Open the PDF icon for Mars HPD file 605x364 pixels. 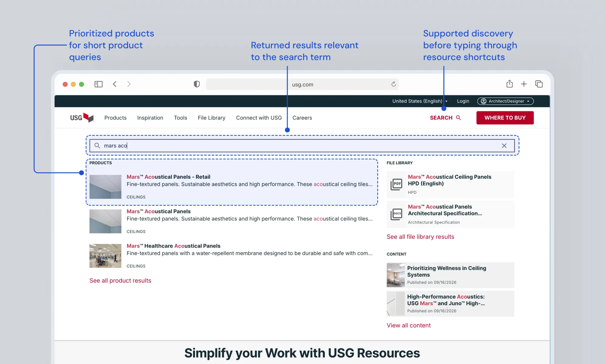(x=396, y=184)
